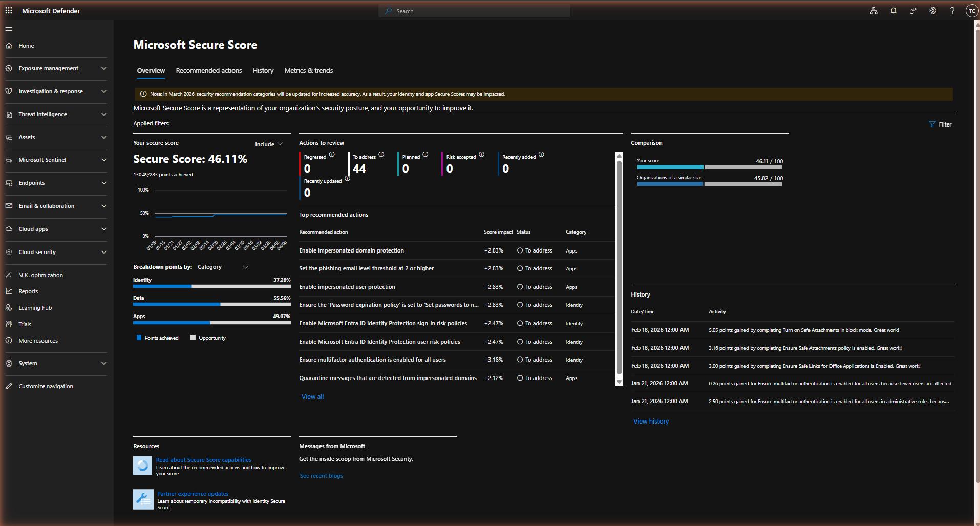The image size is (980, 526).
Task: Click the Points achieved legend swatch
Action: coord(139,338)
